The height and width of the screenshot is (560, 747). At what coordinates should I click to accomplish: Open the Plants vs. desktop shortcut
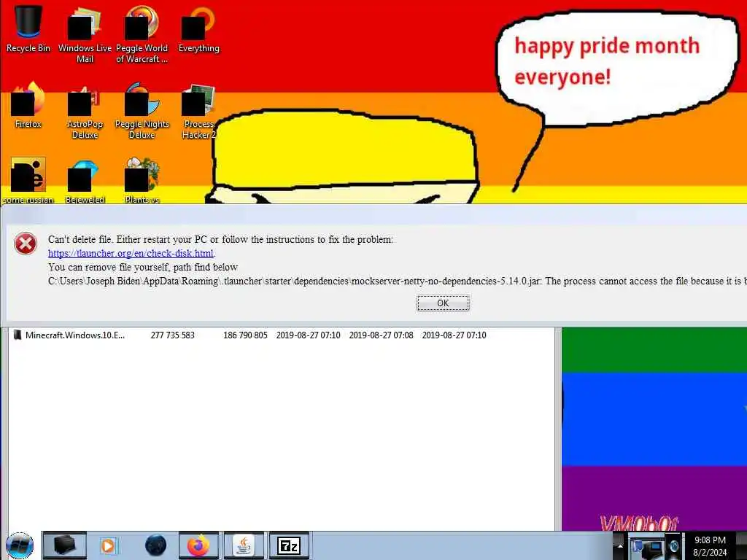click(x=142, y=181)
